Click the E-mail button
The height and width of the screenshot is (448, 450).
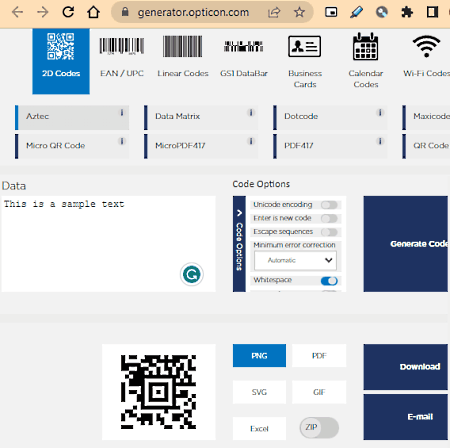tap(406, 417)
